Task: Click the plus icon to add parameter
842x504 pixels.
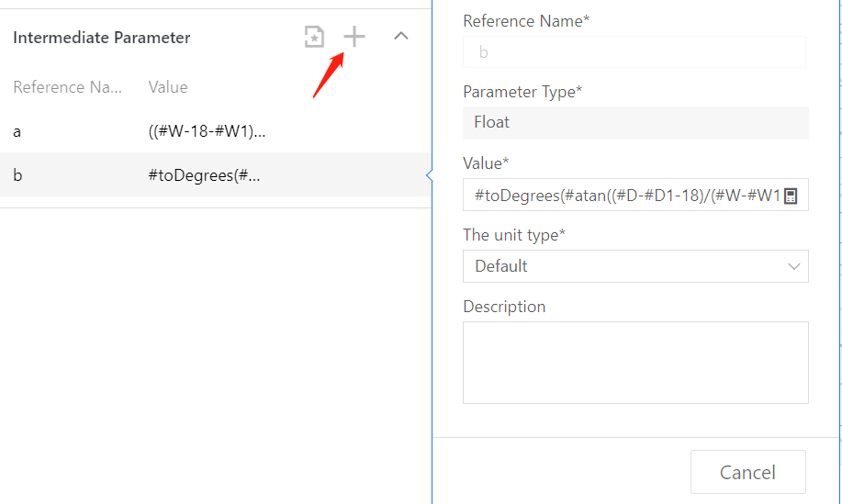Action: (x=354, y=37)
